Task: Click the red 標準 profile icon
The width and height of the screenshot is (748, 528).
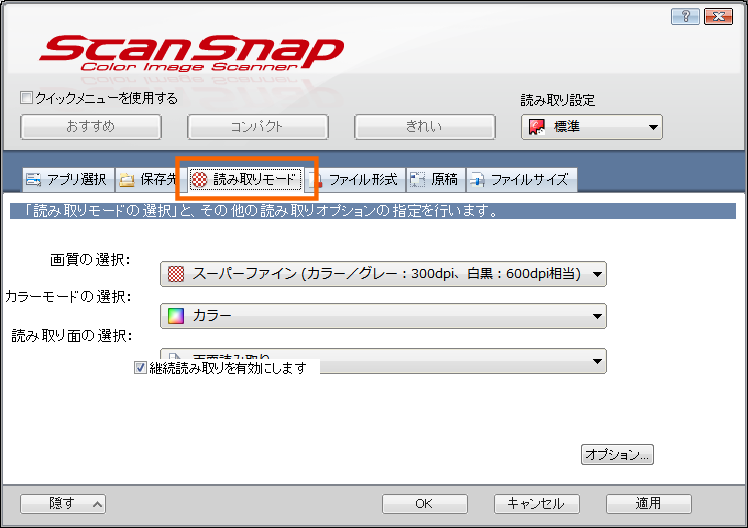Action: pyautogui.click(x=537, y=127)
